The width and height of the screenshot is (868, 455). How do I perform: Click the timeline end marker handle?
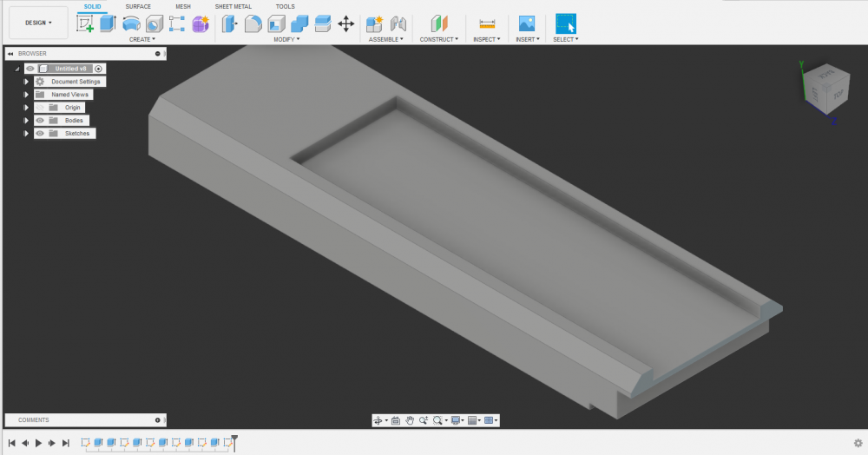tap(234, 442)
